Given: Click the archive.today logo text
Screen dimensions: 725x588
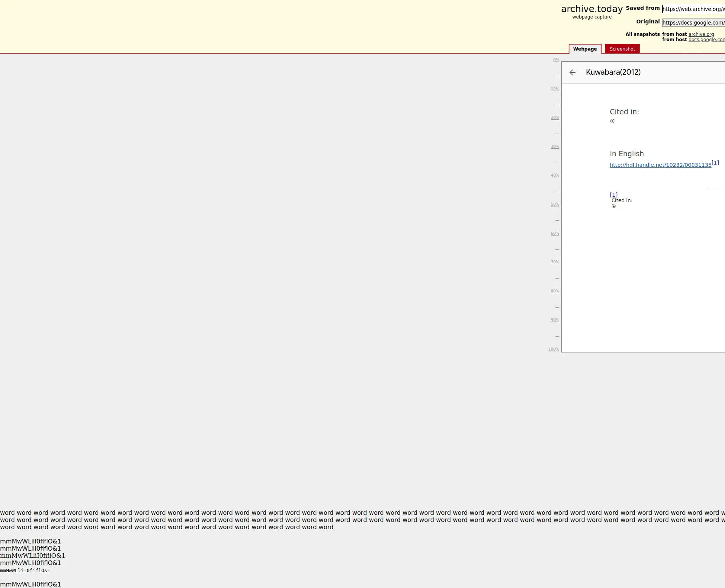Looking at the screenshot, I should pyautogui.click(x=592, y=9).
